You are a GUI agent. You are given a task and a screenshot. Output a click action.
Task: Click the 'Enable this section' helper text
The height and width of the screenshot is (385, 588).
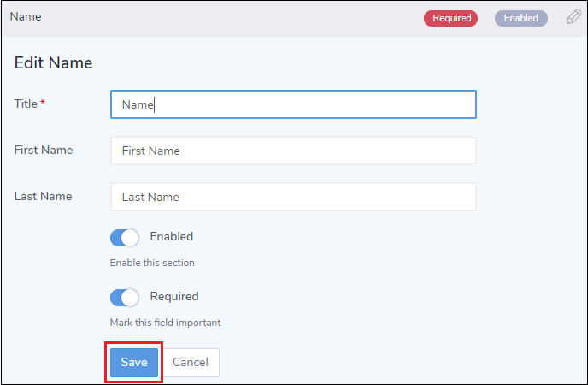coord(152,263)
